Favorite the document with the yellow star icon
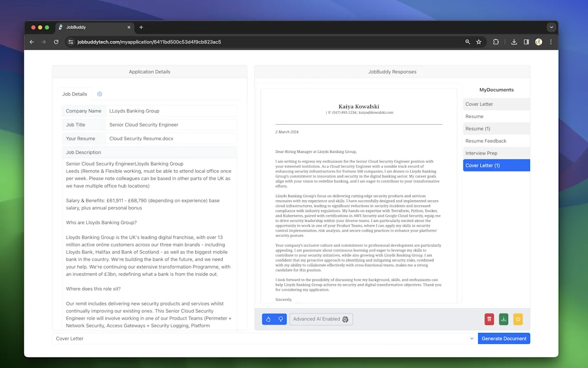 tap(519, 319)
